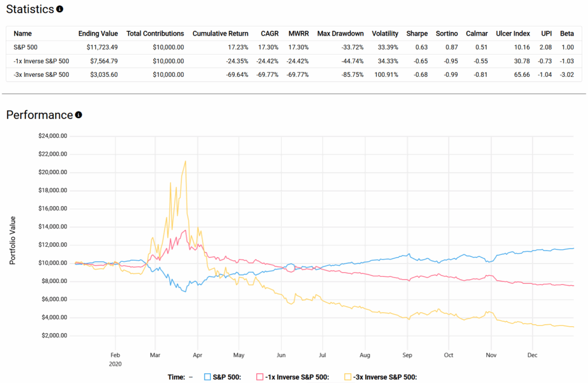Click the Sortino column header
This screenshot has width=588, height=383.
point(447,33)
